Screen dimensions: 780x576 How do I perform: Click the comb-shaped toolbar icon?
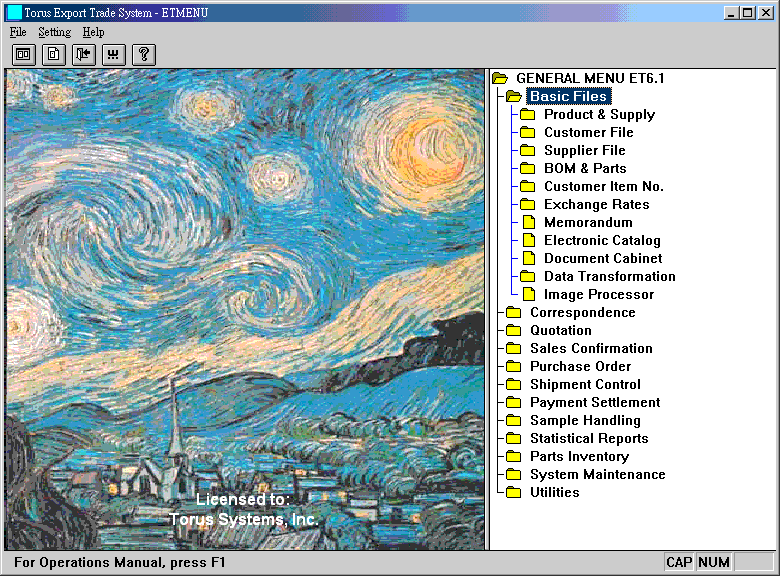click(x=113, y=54)
